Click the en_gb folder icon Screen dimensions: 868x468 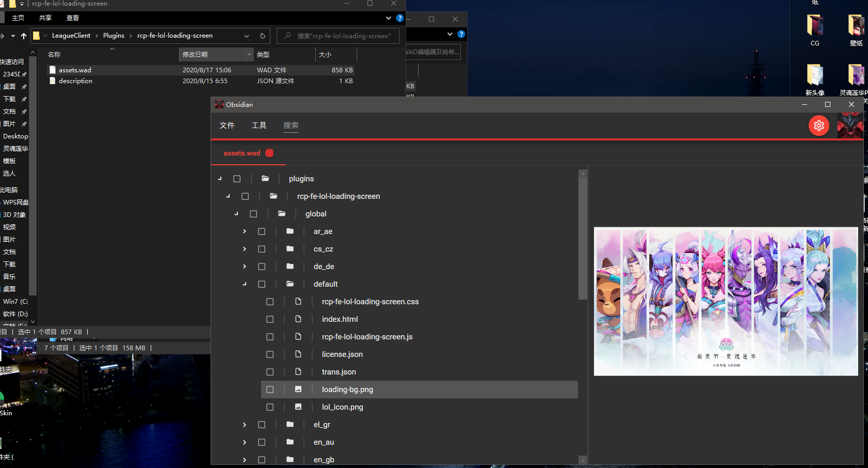coord(290,460)
